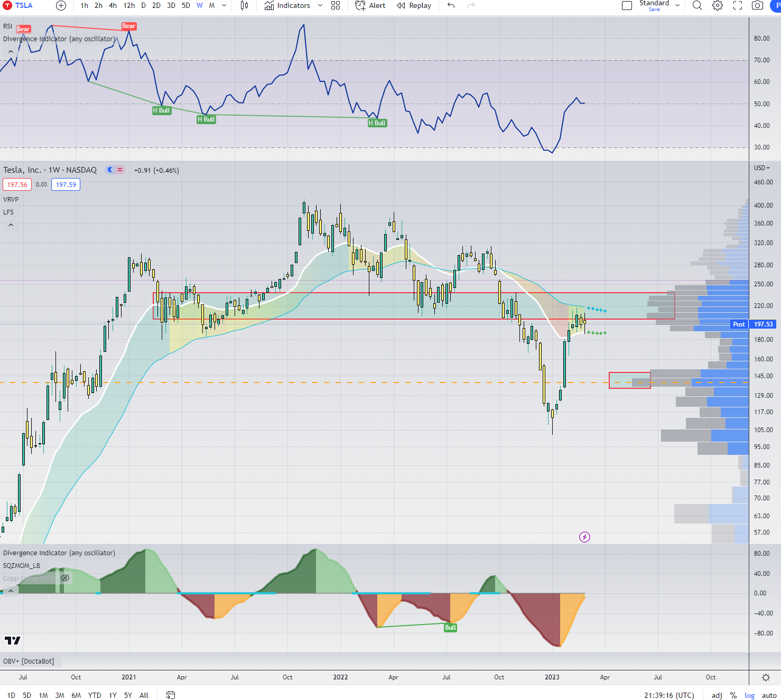Toggle percent scale mode

pos(733,695)
